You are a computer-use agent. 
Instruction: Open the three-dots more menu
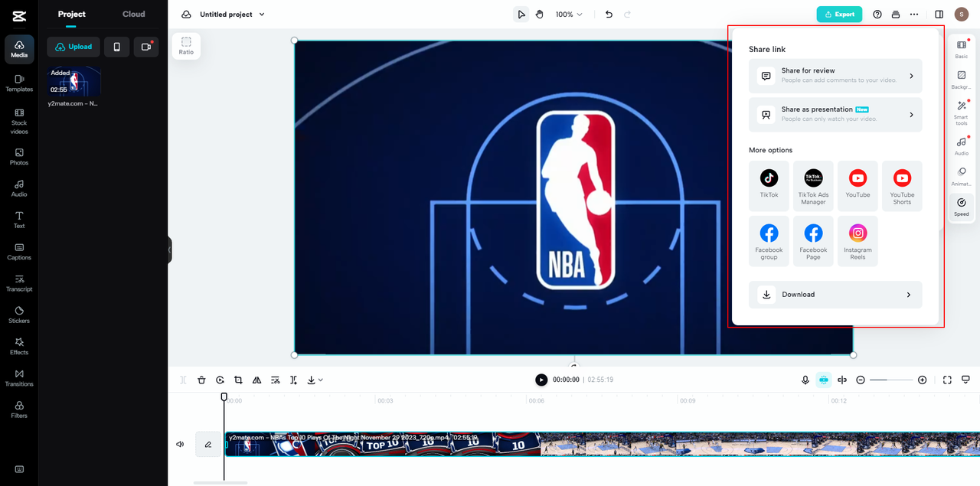(914, 15)
